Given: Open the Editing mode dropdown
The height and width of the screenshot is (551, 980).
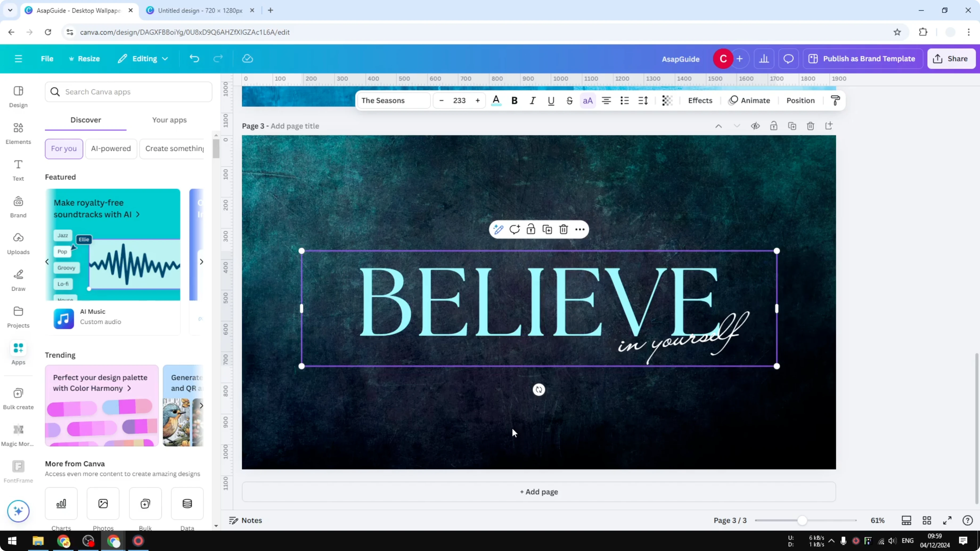Looking at the screenshot, I should [143, 59].
